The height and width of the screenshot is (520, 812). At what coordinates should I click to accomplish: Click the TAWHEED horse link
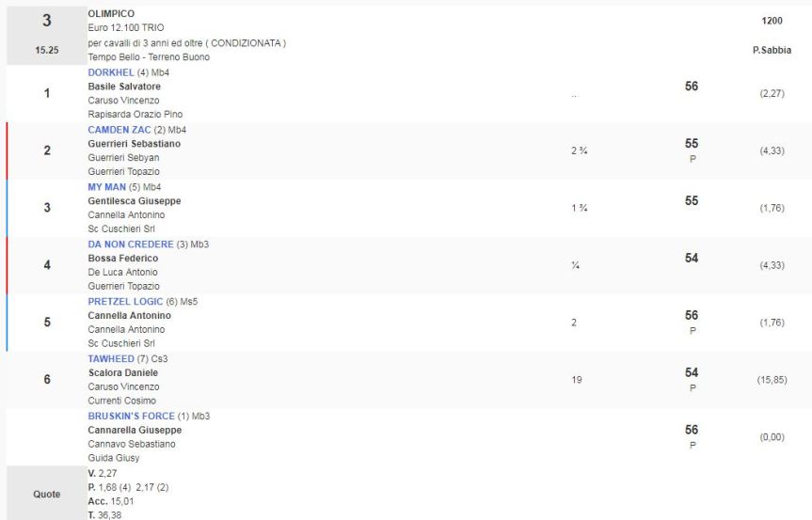pyautogui.click(x=111, y=359)
